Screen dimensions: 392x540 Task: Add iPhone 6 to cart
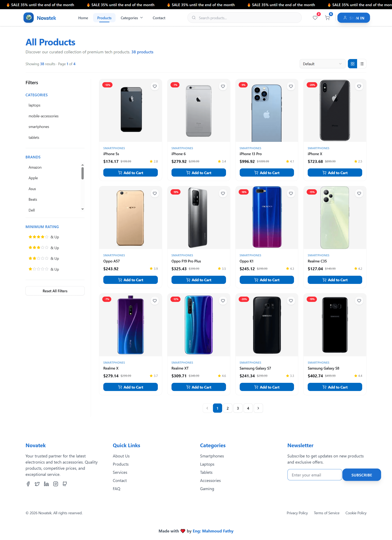[198, 172]
